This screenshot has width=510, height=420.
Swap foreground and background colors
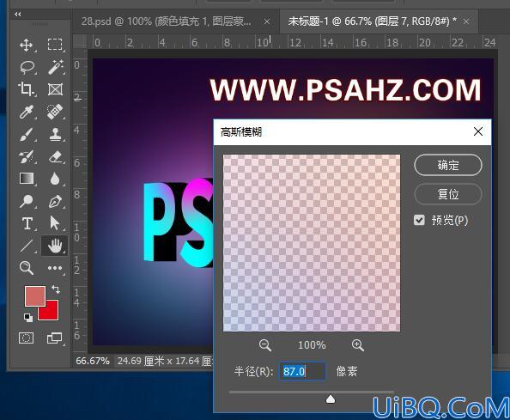[56, 289]
